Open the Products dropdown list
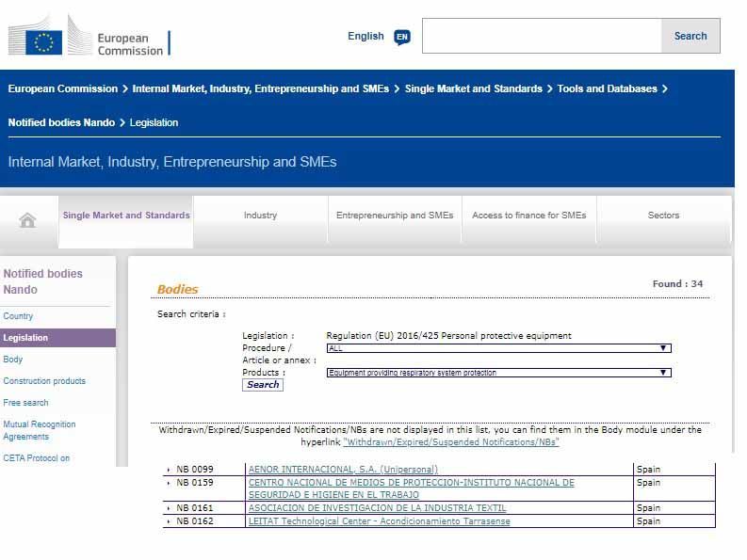747x560 pixels. click(x=499, y=373)
